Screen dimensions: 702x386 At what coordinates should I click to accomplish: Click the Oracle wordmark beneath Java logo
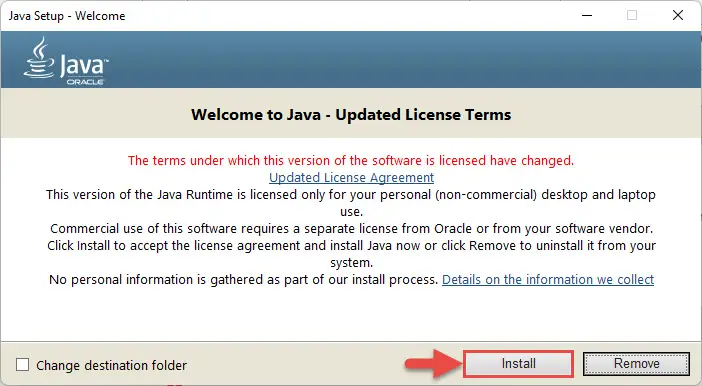pyautogui.click(x=85, y=82)
